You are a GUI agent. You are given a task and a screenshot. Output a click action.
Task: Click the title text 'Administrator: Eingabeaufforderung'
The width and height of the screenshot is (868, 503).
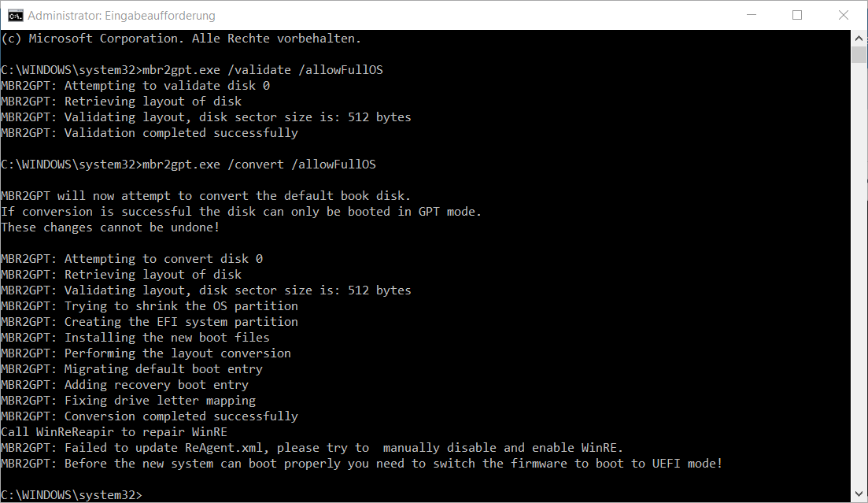tap(121, 16)
